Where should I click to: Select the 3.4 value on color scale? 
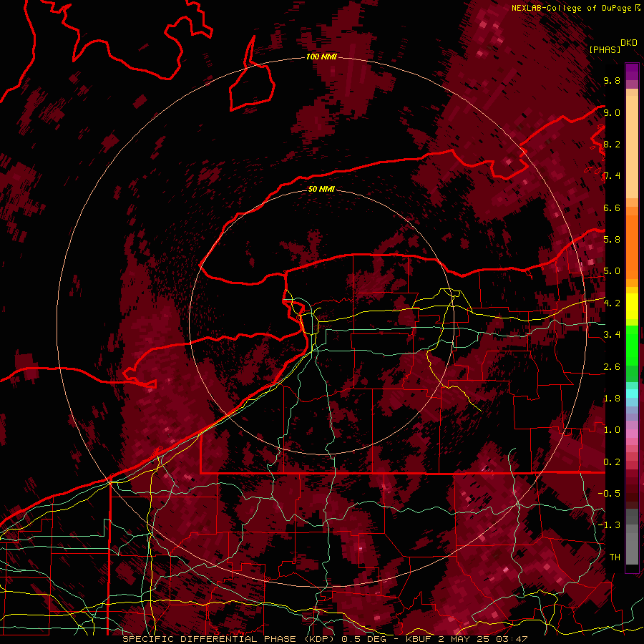point(612,335)
